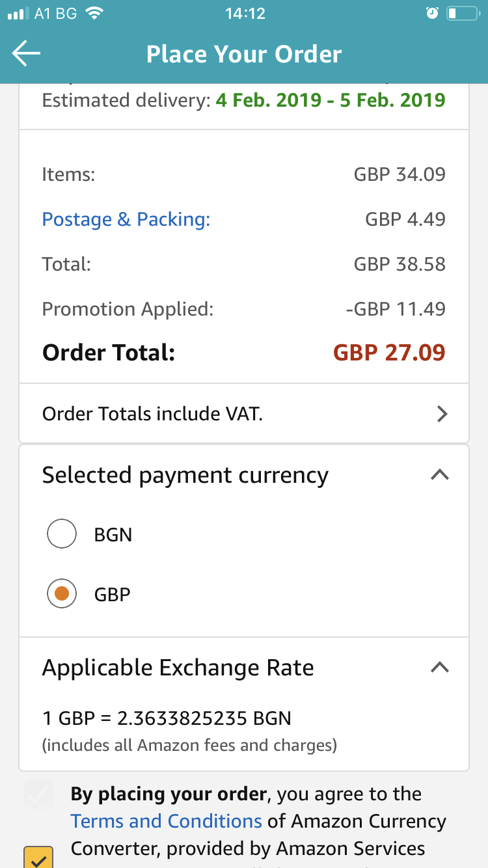
Task: Tap the Promotion Applied row
Action: [x=244, y=308]
